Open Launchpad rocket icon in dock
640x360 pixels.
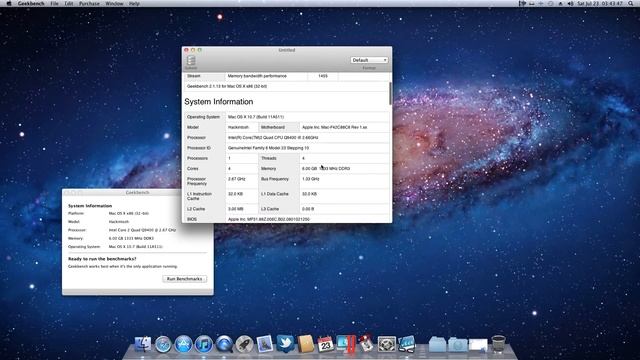click(244, 344)
